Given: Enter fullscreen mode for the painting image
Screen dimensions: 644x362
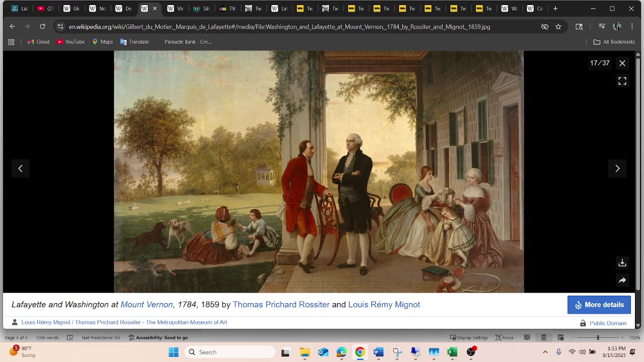Looking at the screenshot, I should click(622, 81).
